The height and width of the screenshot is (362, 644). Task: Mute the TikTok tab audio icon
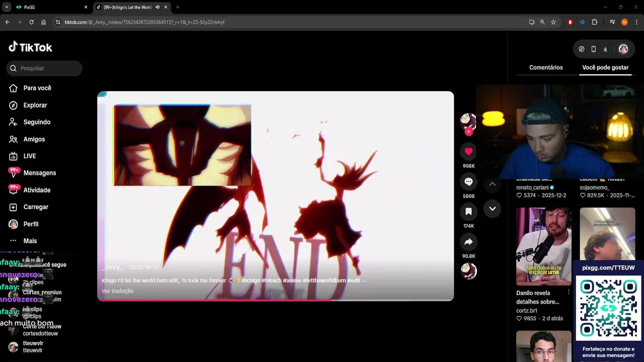157,7
